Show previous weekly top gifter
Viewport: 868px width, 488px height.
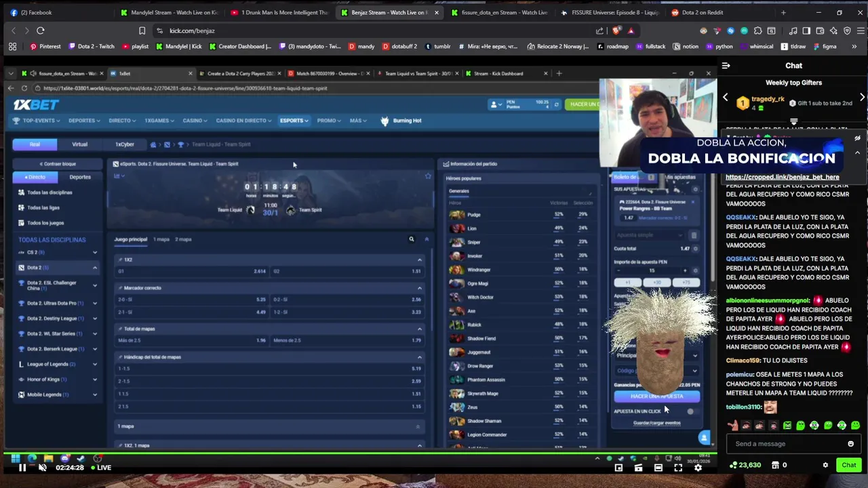725,98
